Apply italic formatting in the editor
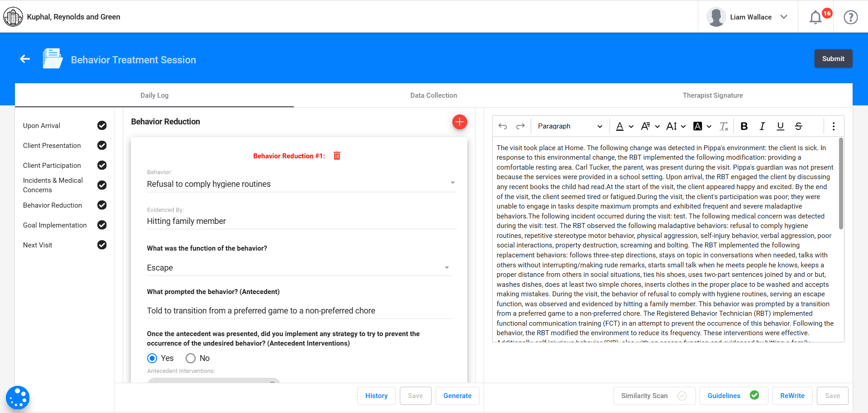Viewport: 868px width, 413px height. pyautogui.click(x=762, y=126)
